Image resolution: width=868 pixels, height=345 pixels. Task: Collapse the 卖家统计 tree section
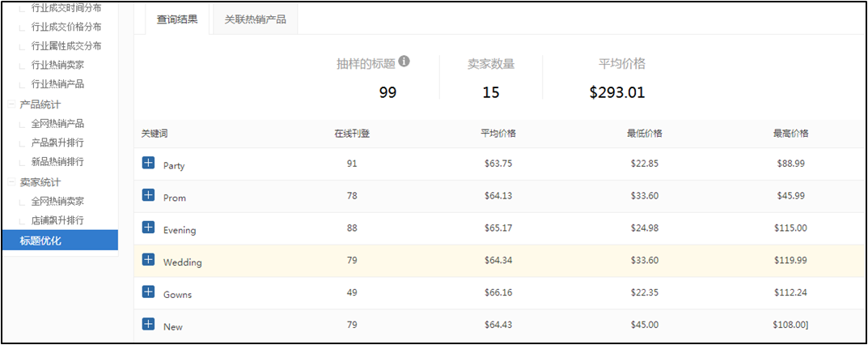tap(12, 182)
